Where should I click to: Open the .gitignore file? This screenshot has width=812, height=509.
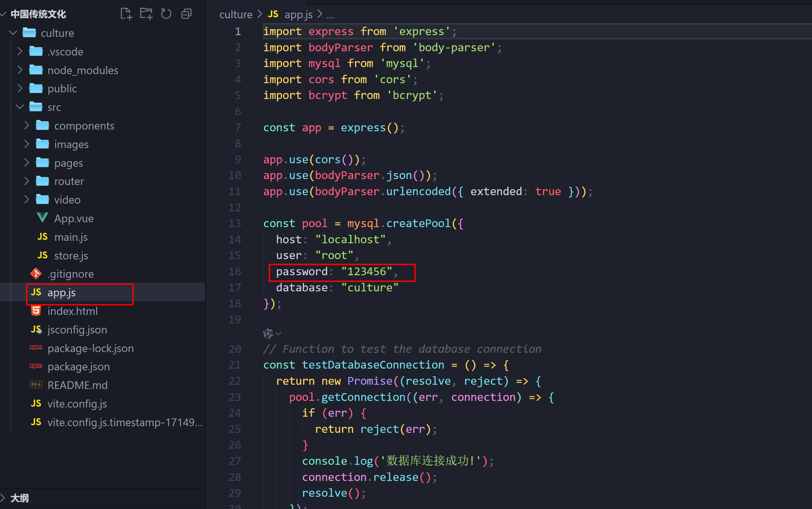pyautogui.click(x=71, y=274)
